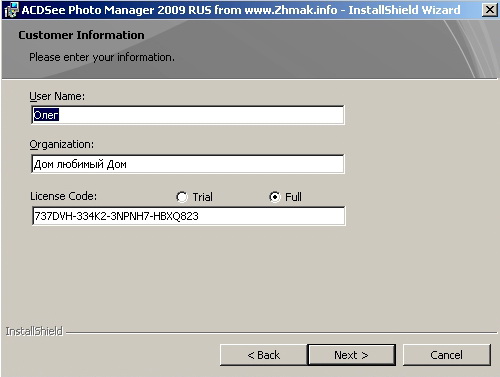The width and height of the screenshot is (500, 377).
Task: Place cursor in the License Code field
Action: click(189, 216)
